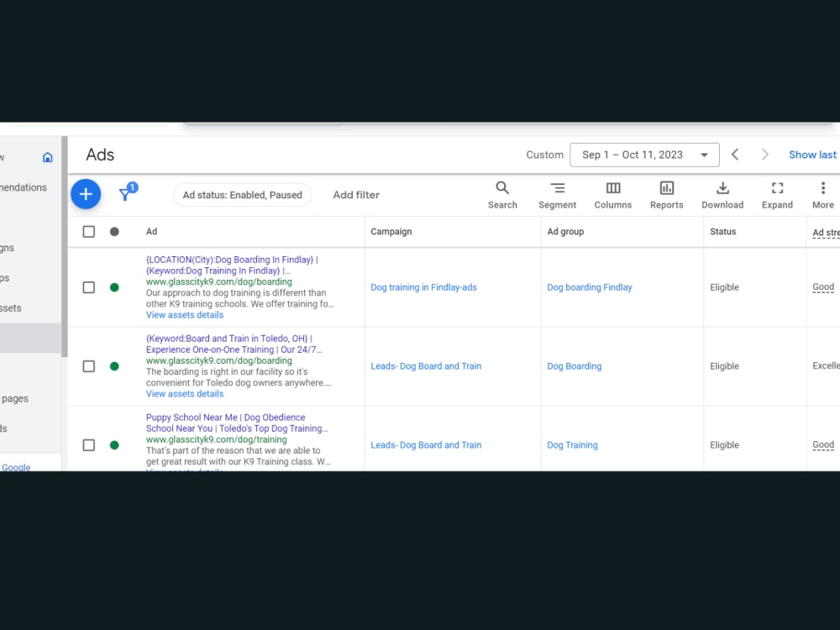The width and height of the screenshot is (840, 630).
Task: Sort by the Campaign column header
Action: pos(391,232)
